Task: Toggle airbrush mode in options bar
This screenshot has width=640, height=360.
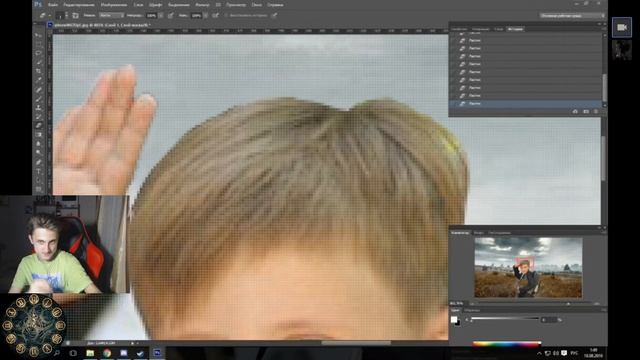Action: [216, 16]
